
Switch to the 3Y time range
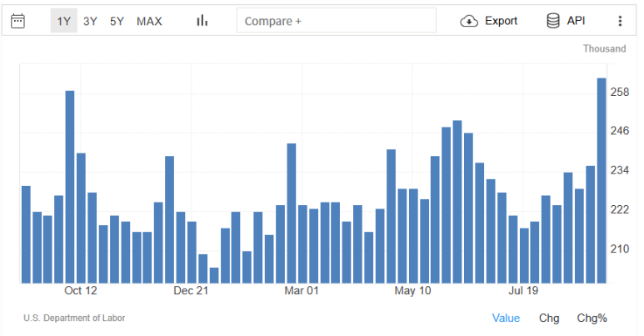90,21
